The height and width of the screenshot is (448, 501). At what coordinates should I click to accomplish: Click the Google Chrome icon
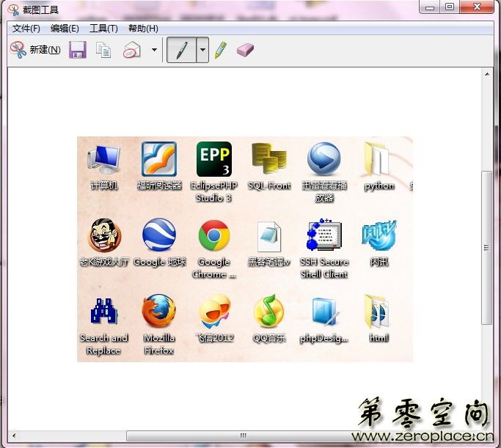point(214,235)
